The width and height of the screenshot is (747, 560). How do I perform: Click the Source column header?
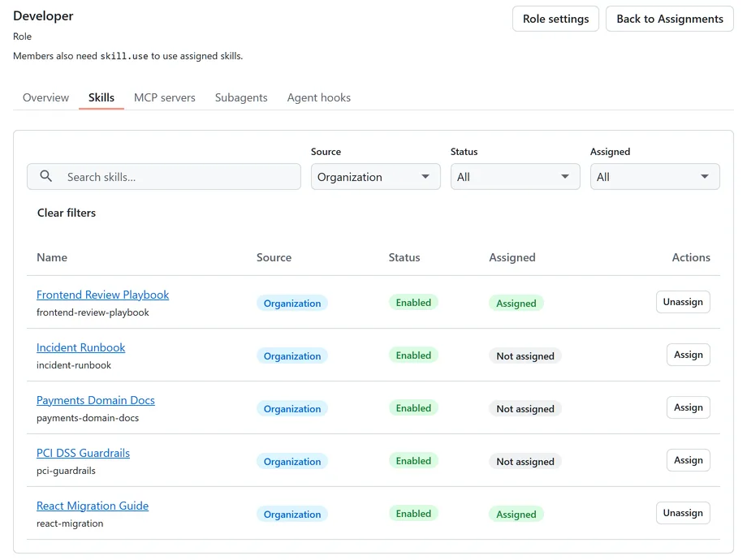click(274, 257)
